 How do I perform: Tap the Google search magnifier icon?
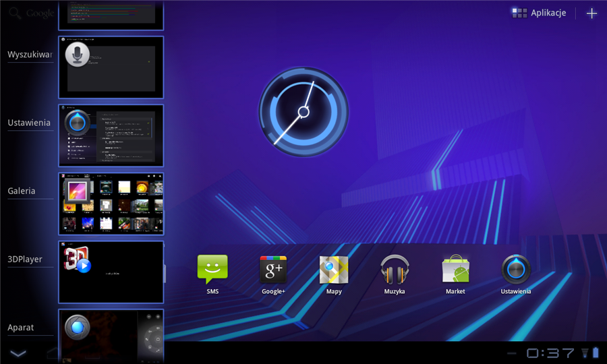[x=14, y=13]
